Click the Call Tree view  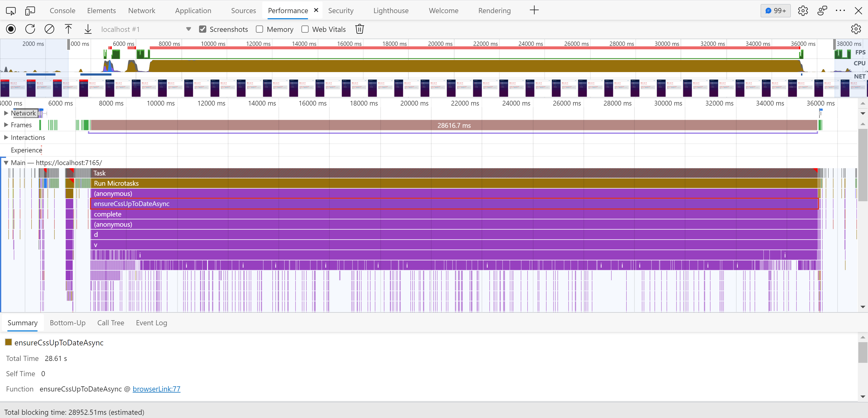tap(111, 323)
